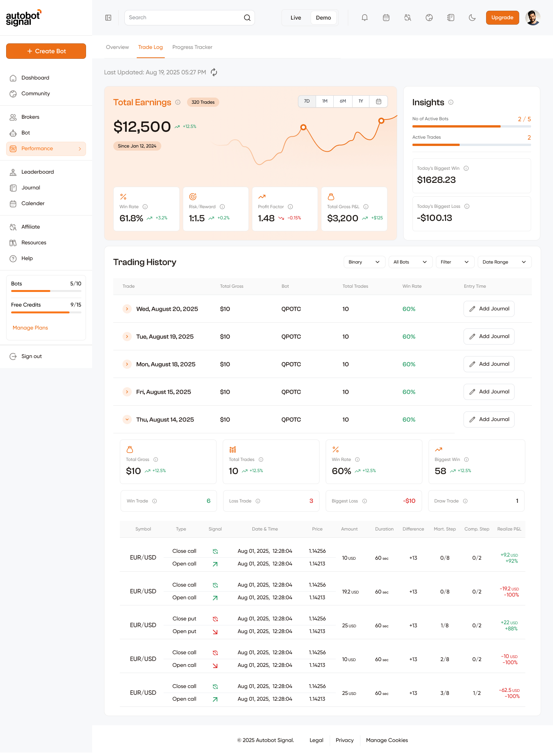Screen dimensions: 553x756
Task: Expand the Fri, August 15, 2025 row
Action: tap(127, 392)
